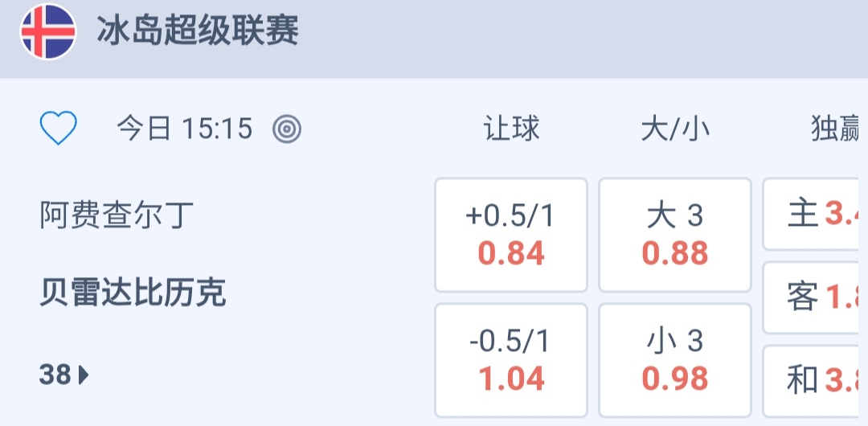The width and height of the screenshot is (868, 426).
Task: Pick the +0.5/1 handicap at 0.84
Action: click(x=511, y=235)
